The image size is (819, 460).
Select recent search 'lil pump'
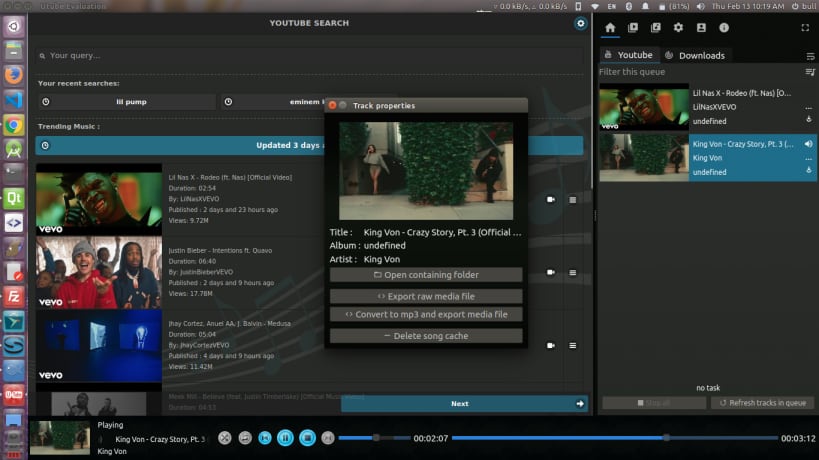126,102
